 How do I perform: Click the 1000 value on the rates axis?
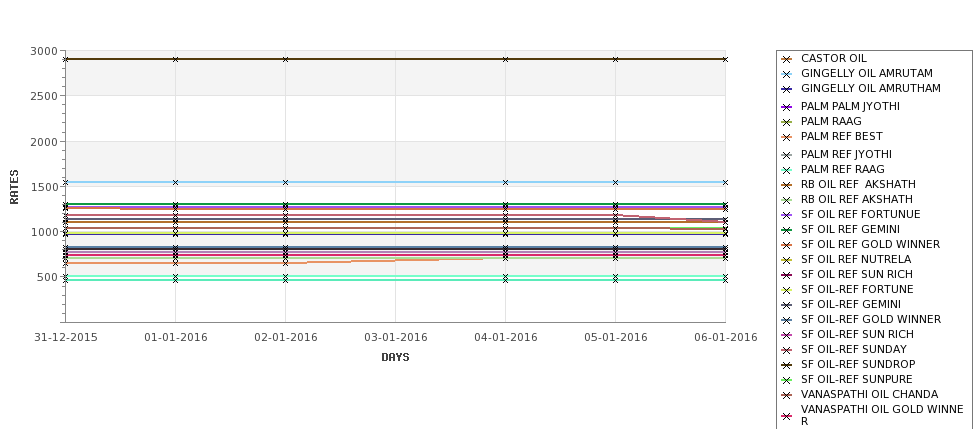44,232
